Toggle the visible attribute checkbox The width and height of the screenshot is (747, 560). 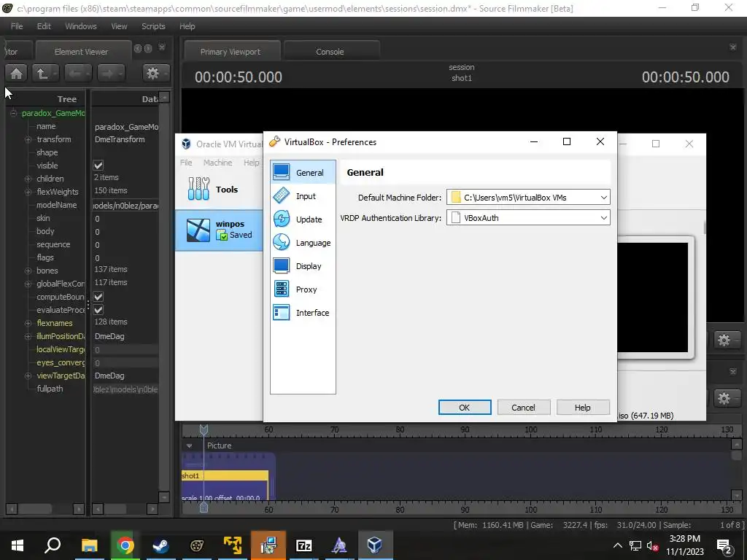click(x=98, y=166)
